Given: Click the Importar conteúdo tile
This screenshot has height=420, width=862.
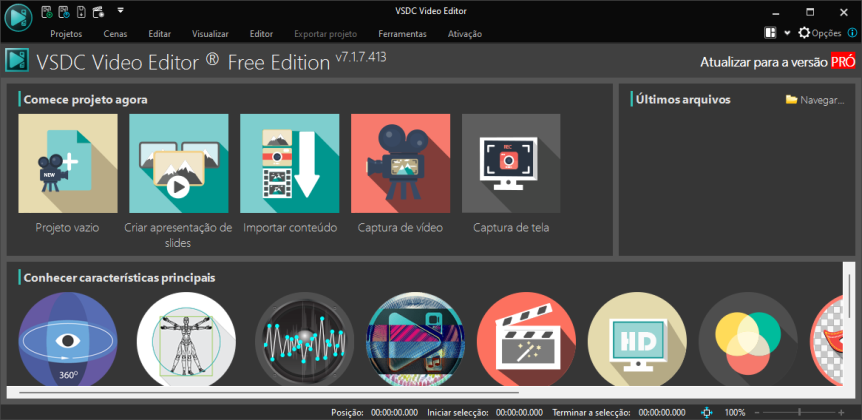Looking at the screenshot, I should [x=290, y=163].
